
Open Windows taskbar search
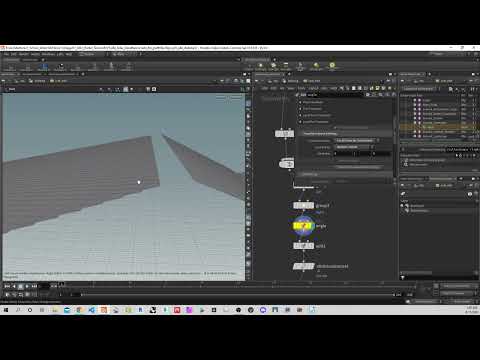tap(18, 310)
